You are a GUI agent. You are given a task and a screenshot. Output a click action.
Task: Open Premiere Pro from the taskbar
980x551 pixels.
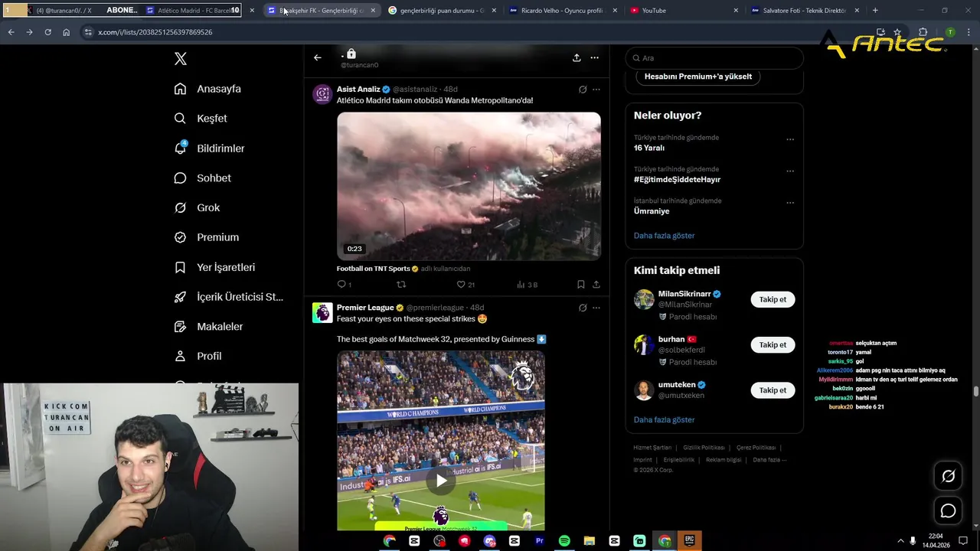[x=539, y=541]
